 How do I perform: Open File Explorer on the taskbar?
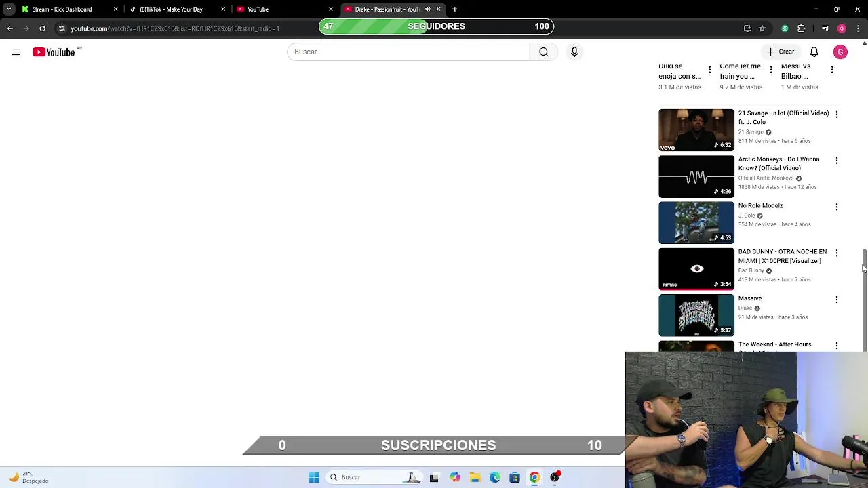pos(475,477)
